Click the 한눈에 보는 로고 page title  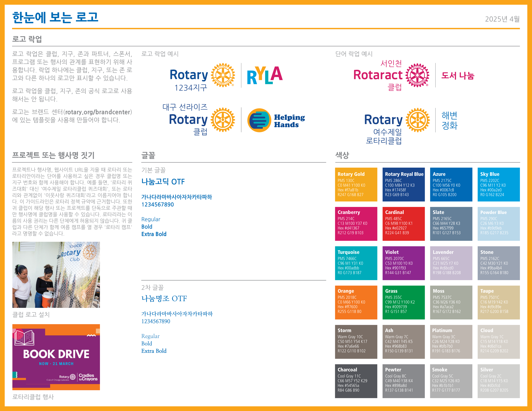coord(55,18)
